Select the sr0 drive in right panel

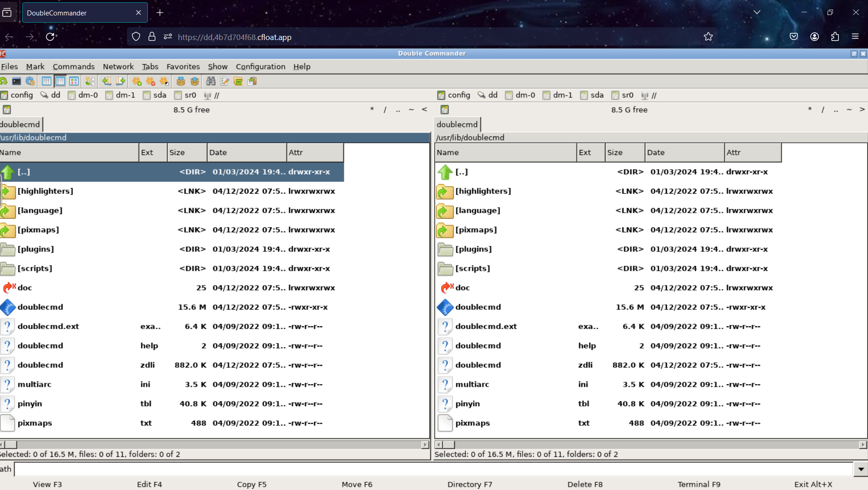[x=622, y=95]
